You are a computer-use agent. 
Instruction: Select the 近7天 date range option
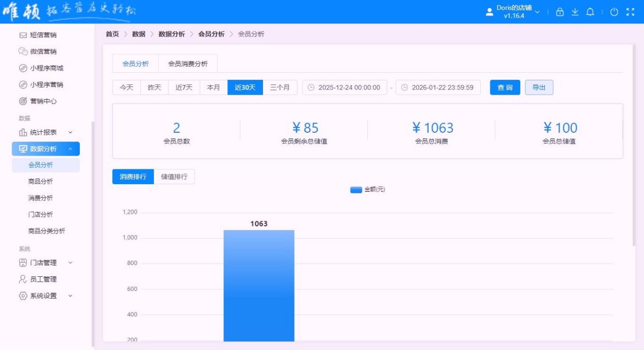coord(184,87)
